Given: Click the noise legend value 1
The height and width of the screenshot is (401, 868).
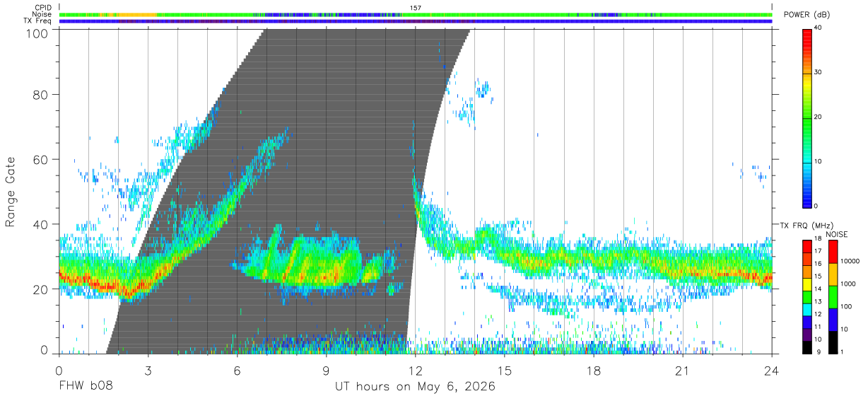Looking at the screenshot, I should point(842,351).
